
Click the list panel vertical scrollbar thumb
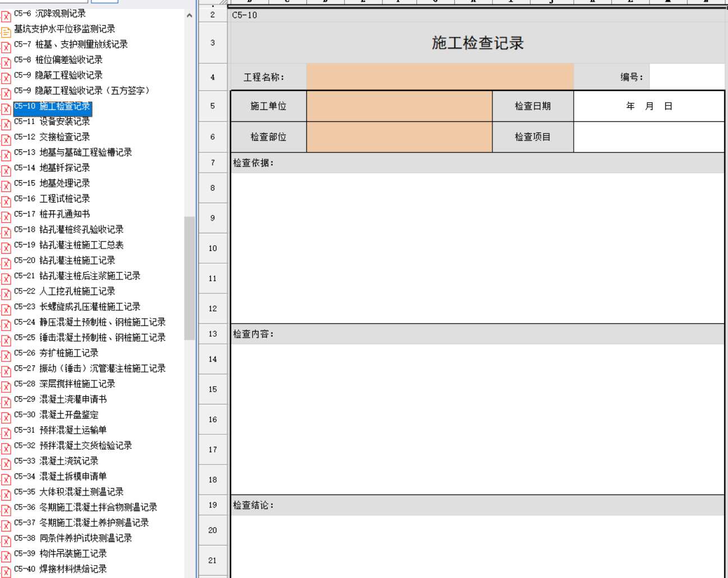[x=189, y=278]
